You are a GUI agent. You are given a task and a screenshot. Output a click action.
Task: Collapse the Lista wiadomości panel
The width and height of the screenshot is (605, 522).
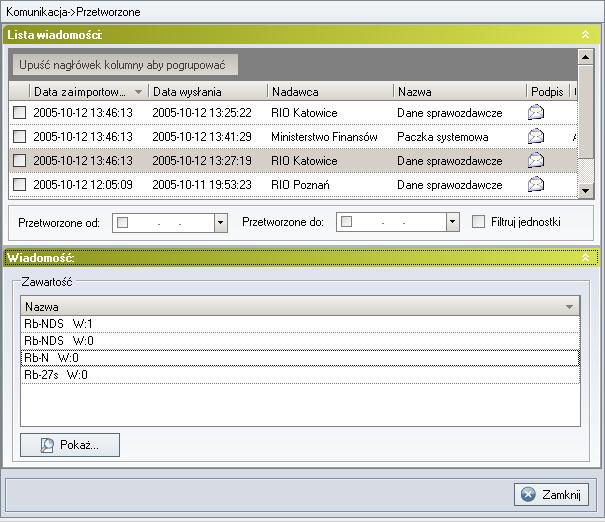click(x=585, y=34)
